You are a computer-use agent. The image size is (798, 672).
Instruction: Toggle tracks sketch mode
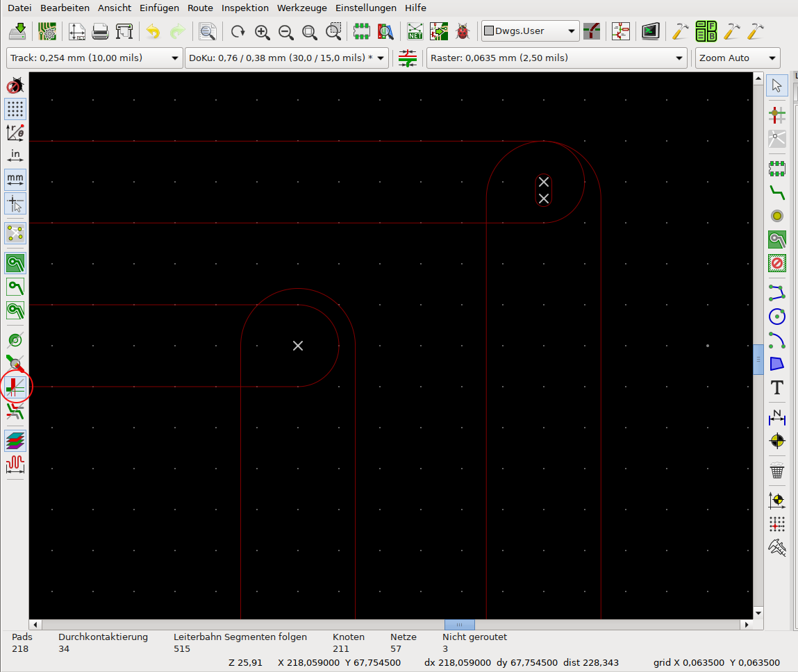tap(15, 364)
